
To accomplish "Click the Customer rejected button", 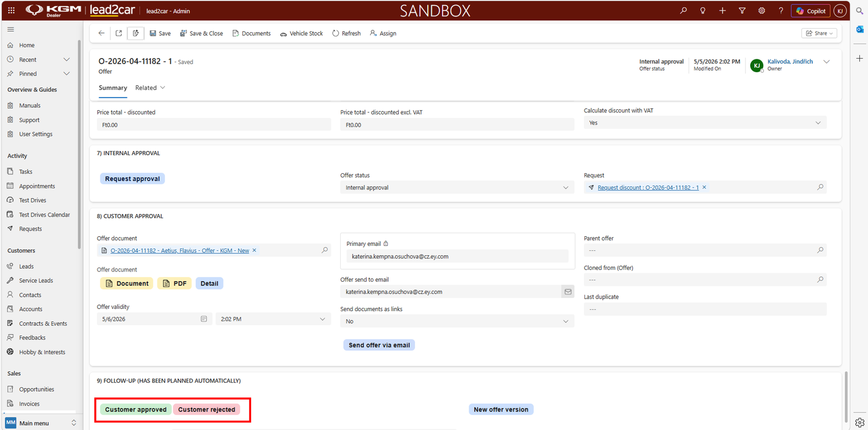I will (207, 409).
